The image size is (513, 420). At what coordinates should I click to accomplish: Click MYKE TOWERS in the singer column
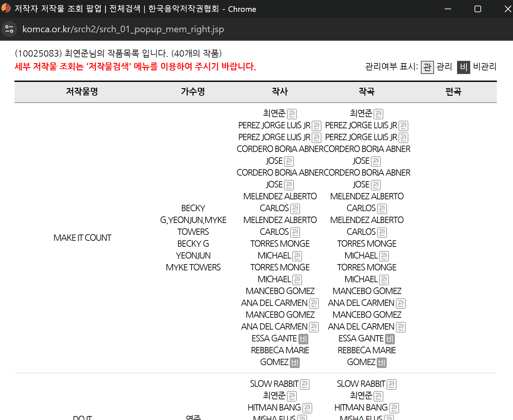tap(193, 267)
